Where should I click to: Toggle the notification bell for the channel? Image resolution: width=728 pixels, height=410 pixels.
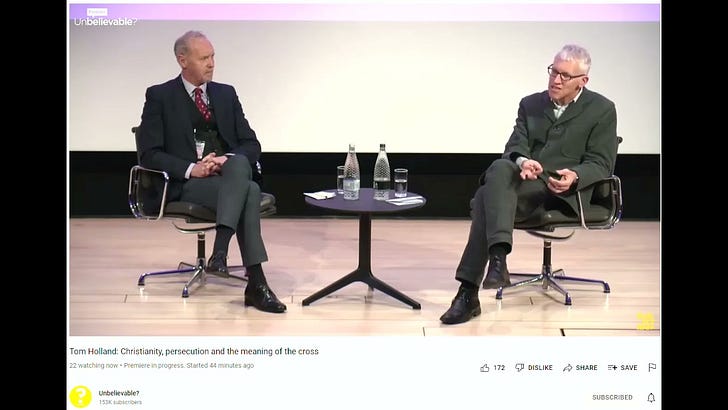(651, 397)
